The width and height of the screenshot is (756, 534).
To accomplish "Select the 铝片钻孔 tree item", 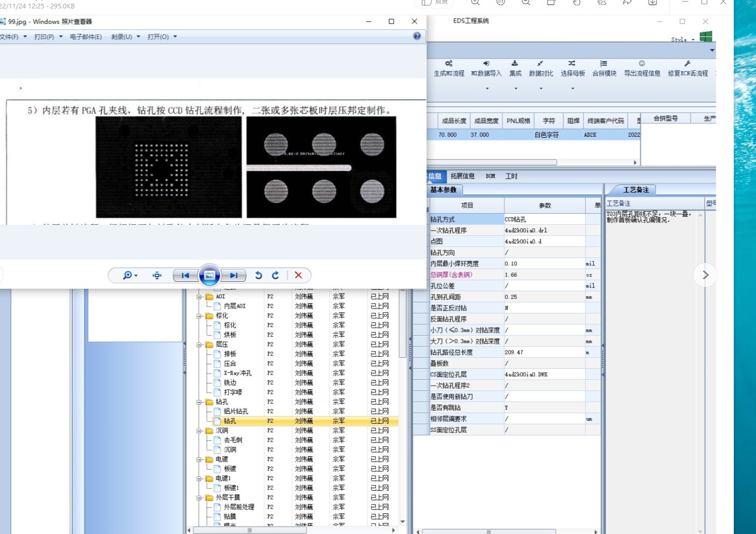I will [x=235, y=412].
